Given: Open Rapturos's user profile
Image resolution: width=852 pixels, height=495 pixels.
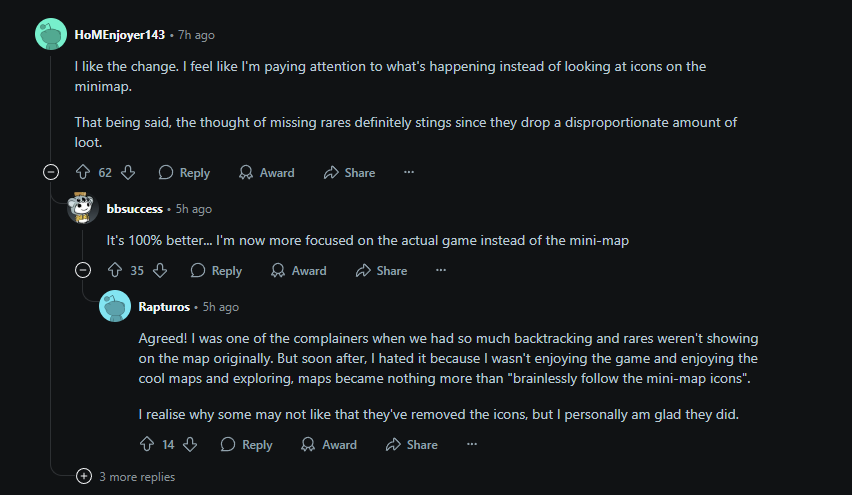Looking at the screenshot, I should click(x=163, y=306).
